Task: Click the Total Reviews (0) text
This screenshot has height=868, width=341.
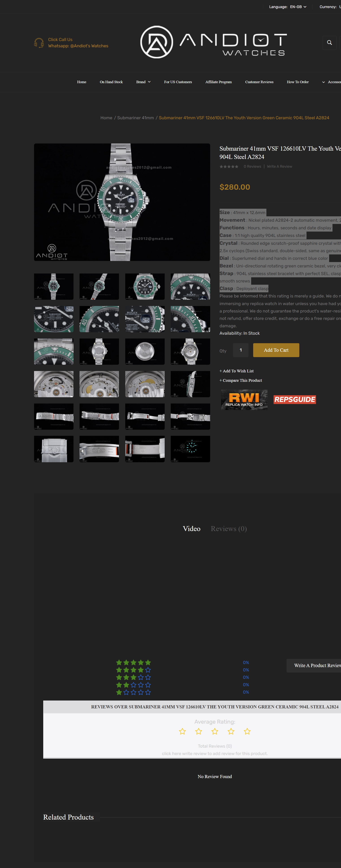Action: [x=215, y=746]
